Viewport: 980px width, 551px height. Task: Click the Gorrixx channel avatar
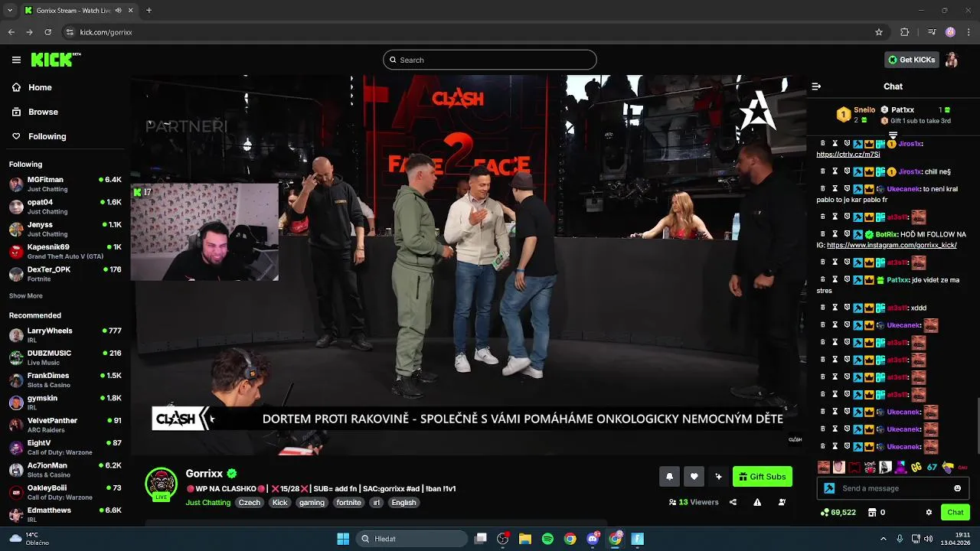coord(161,484)
